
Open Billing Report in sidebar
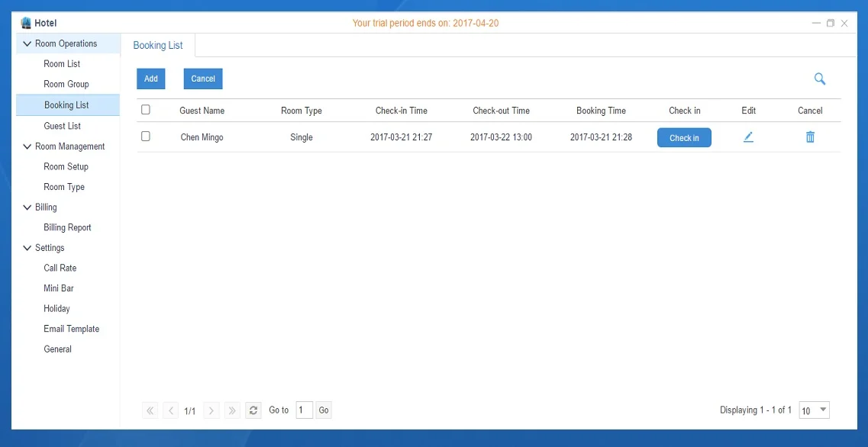(67, 227)
